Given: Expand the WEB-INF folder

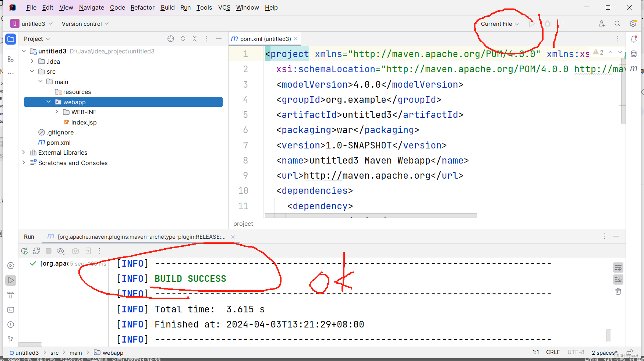Looking at the screenshot, I should pos(57,112).
